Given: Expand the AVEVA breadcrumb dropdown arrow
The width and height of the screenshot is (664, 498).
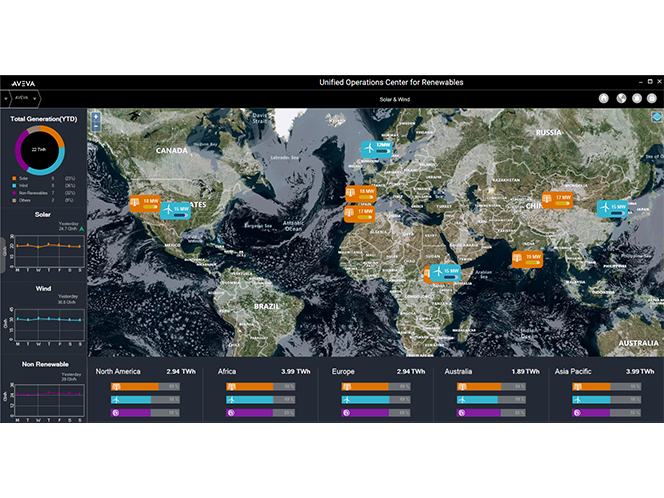Looking at the screenshot, I should click(36, 99).
